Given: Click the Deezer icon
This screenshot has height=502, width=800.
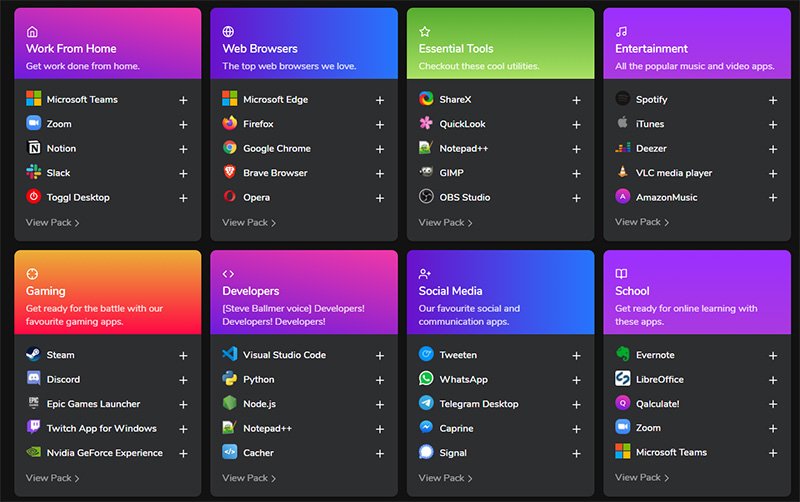Looking at the screenshot, I should 622,147.
